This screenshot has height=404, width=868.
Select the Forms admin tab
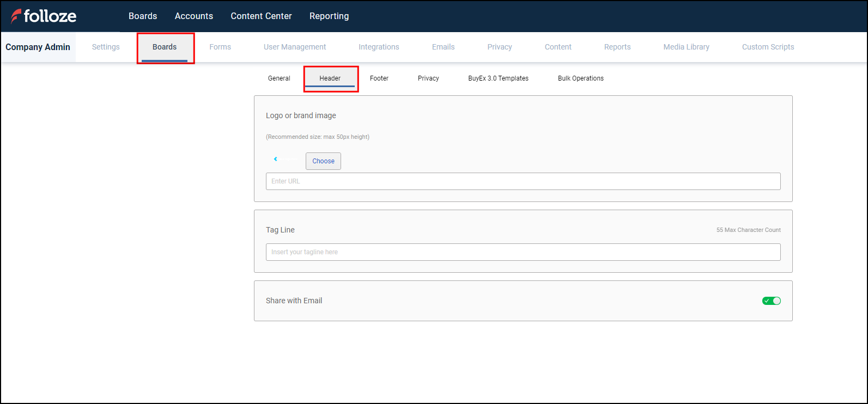click(220, 47)
